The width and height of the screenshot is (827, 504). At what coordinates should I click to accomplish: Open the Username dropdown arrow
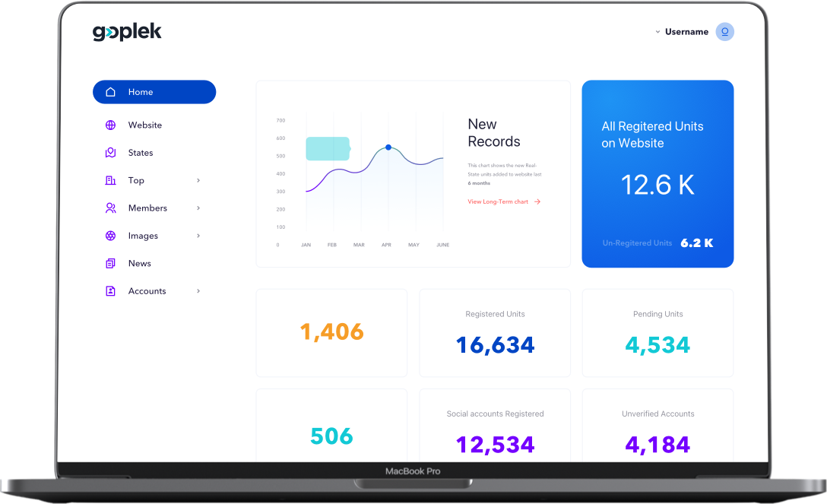coord(657,32)
